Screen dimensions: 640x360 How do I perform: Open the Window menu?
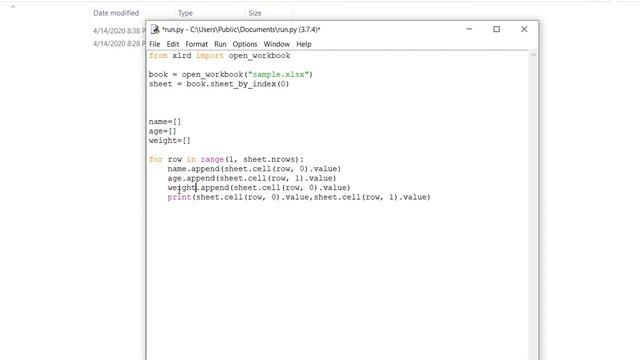276,44
